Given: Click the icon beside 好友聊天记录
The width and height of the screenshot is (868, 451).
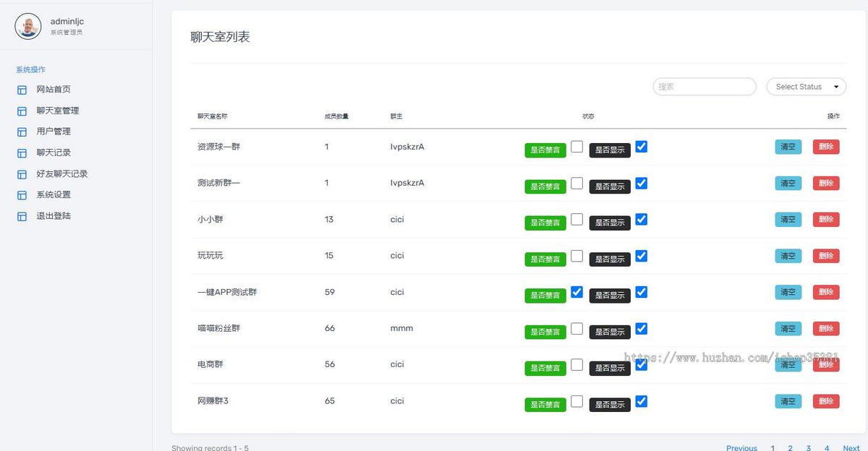Looking at the screenshot, I should point(22,174).
